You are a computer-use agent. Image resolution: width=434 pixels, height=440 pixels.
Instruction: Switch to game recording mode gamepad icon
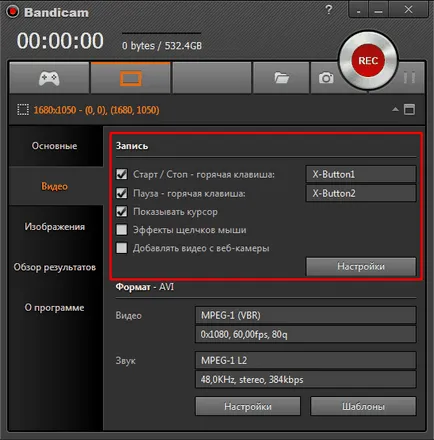pos(49,78)
